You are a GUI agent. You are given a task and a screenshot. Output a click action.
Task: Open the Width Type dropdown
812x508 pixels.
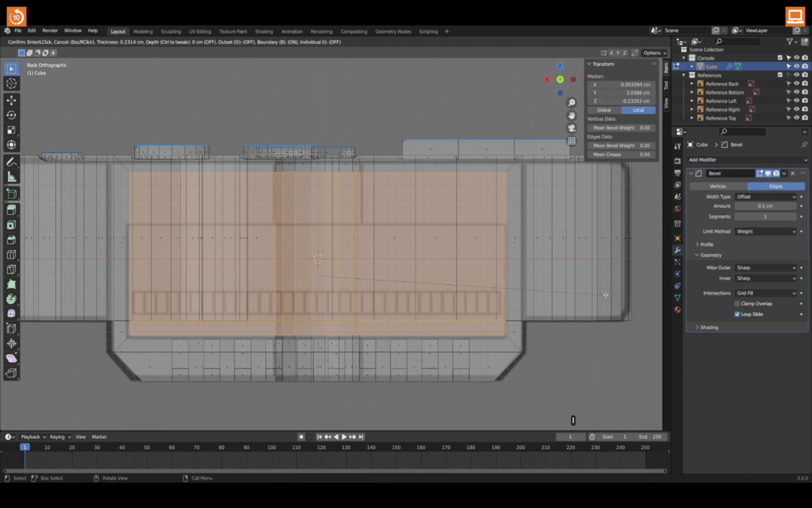(x=766, y=197)
